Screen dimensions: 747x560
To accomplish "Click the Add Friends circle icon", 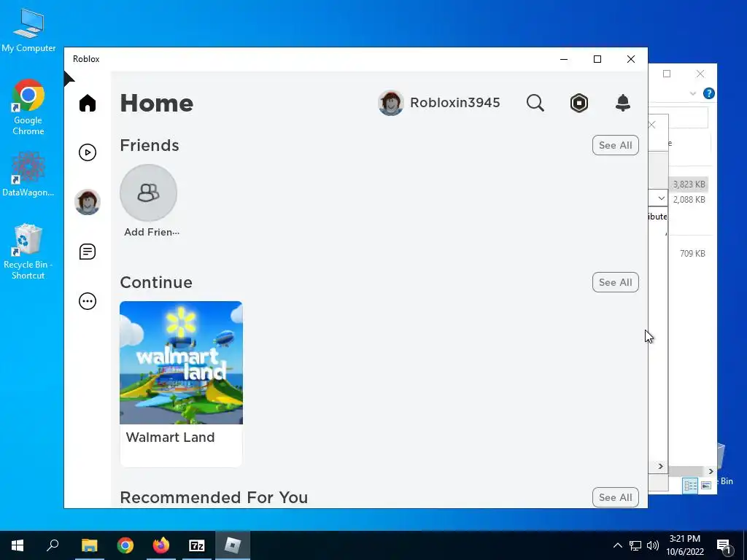I will 148,192.
